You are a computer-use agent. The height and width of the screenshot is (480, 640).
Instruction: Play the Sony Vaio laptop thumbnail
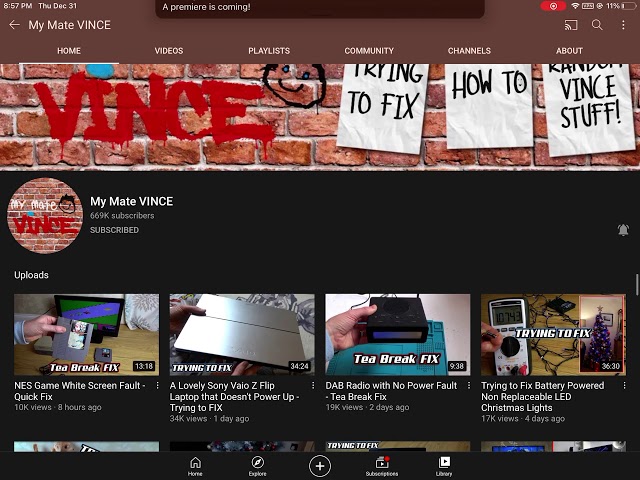click(242, 335)
